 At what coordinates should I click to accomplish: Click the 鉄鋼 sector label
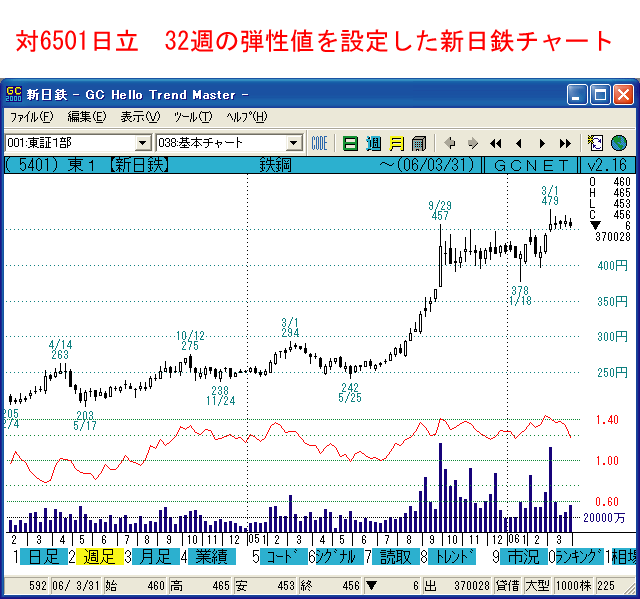tap(276, 165)
